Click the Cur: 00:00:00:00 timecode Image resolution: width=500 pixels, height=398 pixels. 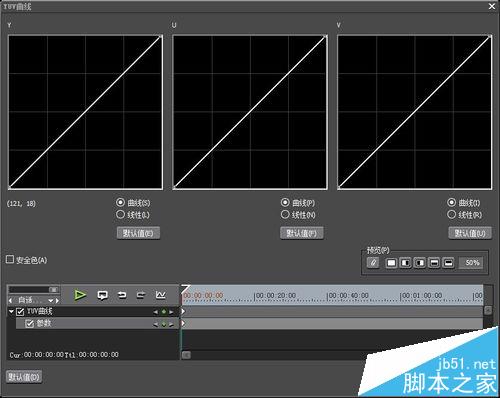point(36,355)
